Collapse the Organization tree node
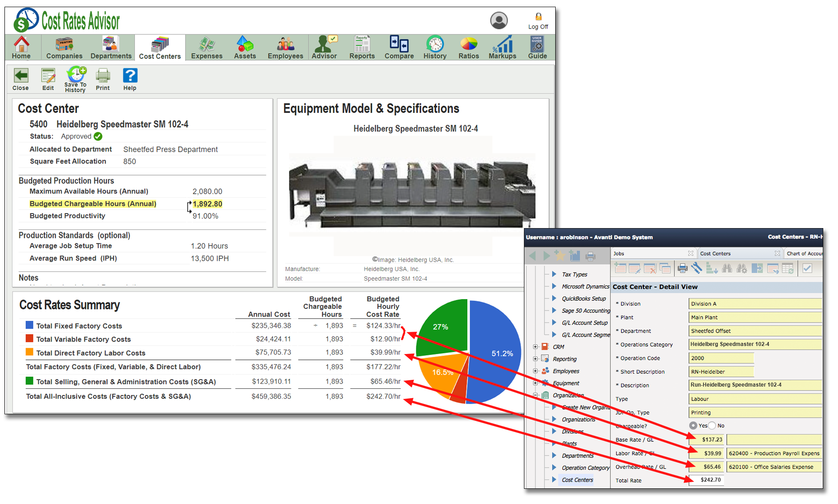Viewport: 838px width, 504px height. 535,395
